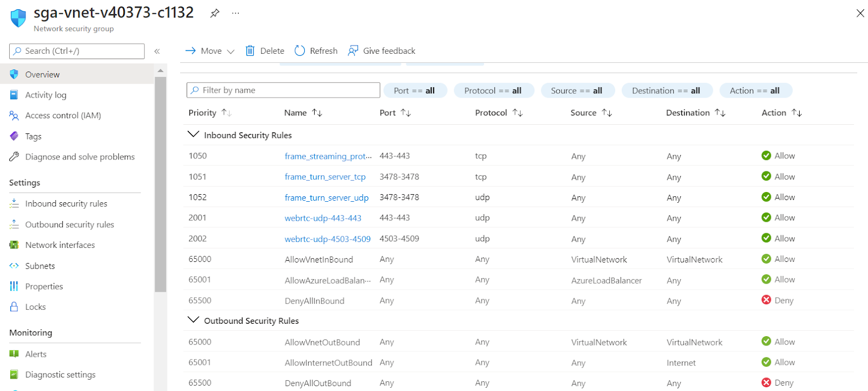Collapse the Outbound Security Rules section
Viewport: 868px width, 391px height.
click(x=193, y=320)
